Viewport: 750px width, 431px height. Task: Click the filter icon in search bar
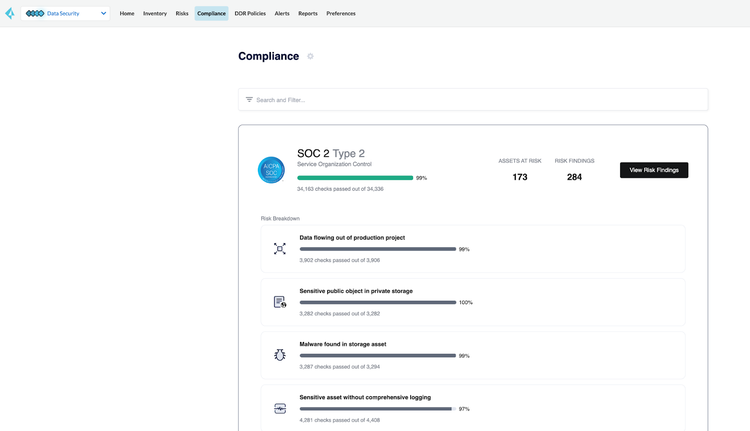(x=249, y=99)
